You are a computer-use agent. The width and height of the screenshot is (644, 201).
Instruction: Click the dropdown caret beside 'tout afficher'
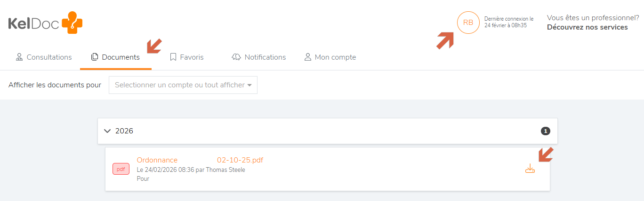tap(250, 85)
